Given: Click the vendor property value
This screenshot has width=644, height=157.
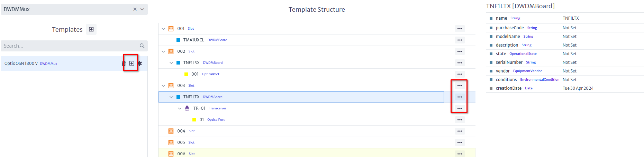Looking at the screenshot, I should 569,71.
